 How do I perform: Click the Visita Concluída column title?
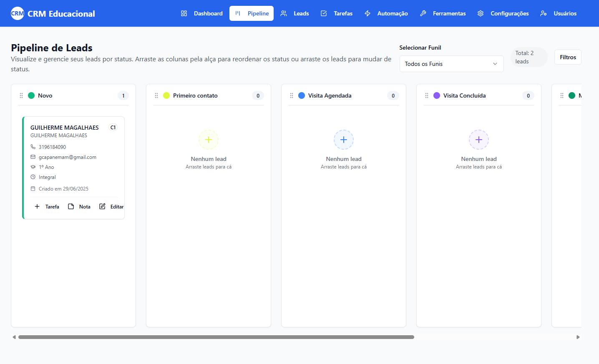pos(464,95)
